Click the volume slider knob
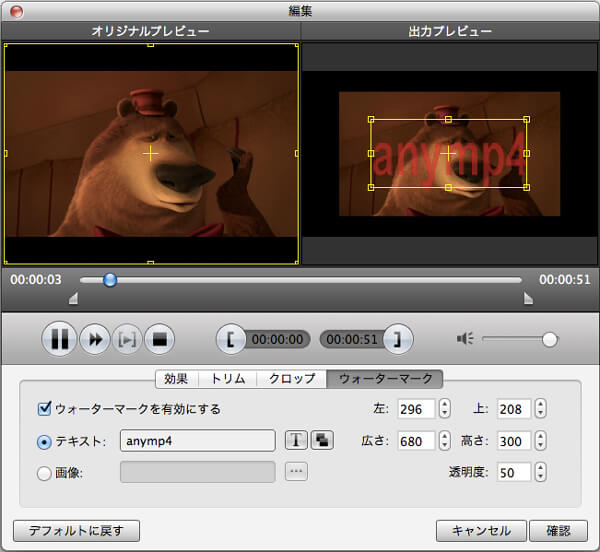Image resolution: width=600 pixels, height=552 pixels. point(549,339)
